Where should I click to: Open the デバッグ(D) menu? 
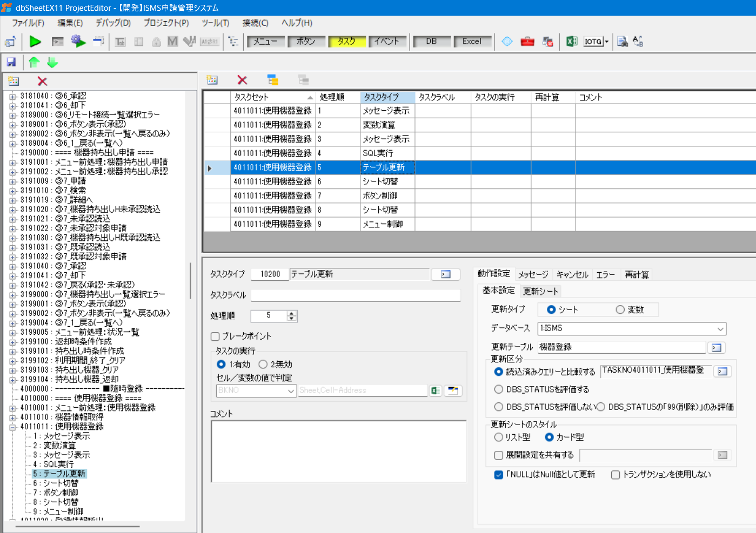click(x=113, y=23)
